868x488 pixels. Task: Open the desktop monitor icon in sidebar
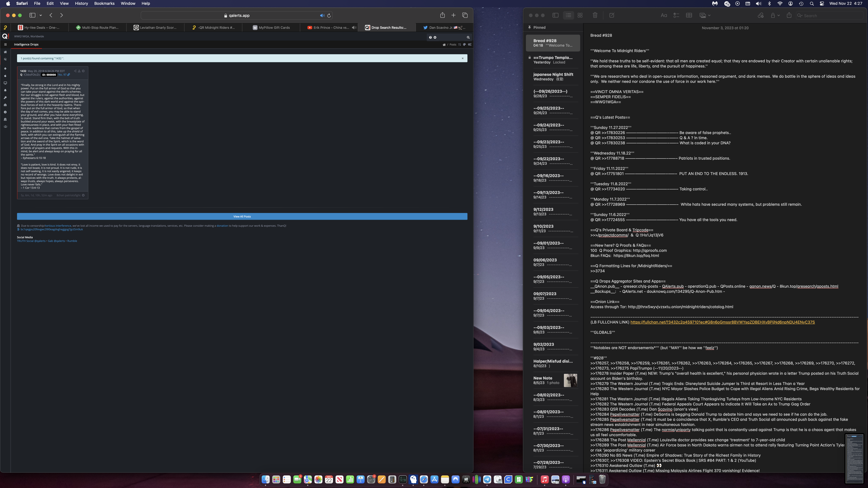(x=5, y=83)
